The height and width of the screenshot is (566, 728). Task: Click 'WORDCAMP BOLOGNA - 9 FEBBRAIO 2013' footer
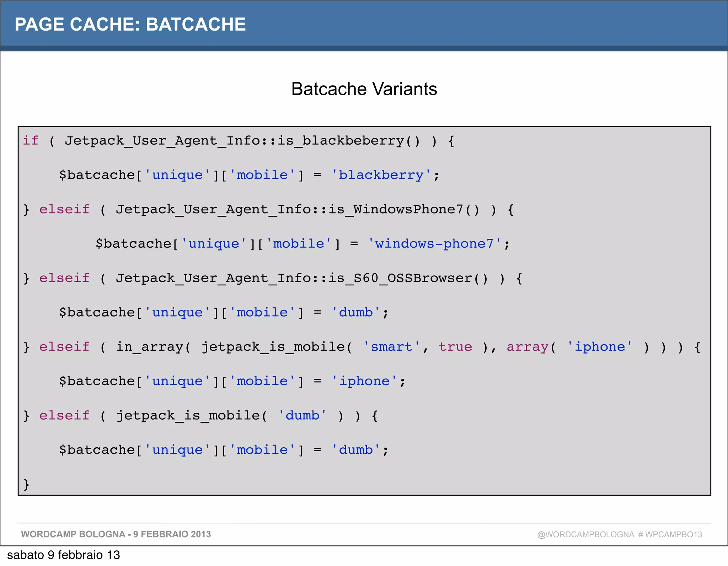[116, 534]
